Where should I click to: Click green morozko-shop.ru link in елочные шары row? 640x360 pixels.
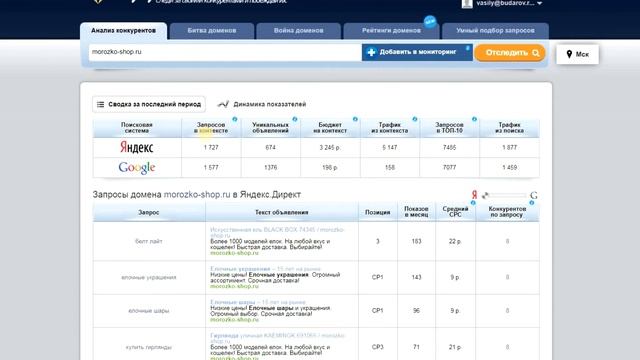tap(234, 320)
